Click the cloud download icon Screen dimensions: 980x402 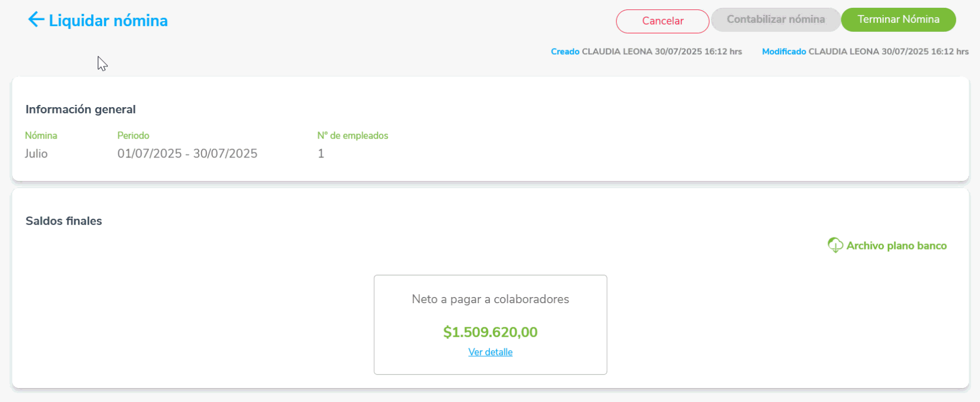point(835,245)
